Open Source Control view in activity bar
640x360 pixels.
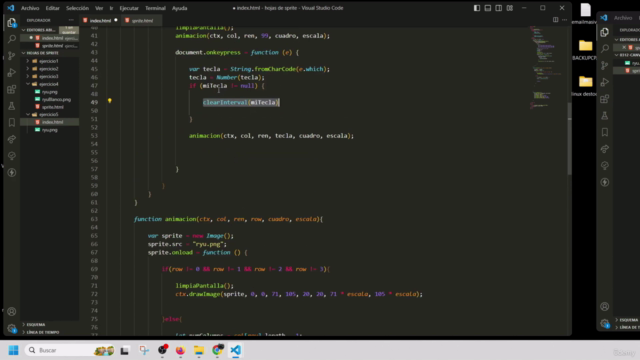pos(11,56)
